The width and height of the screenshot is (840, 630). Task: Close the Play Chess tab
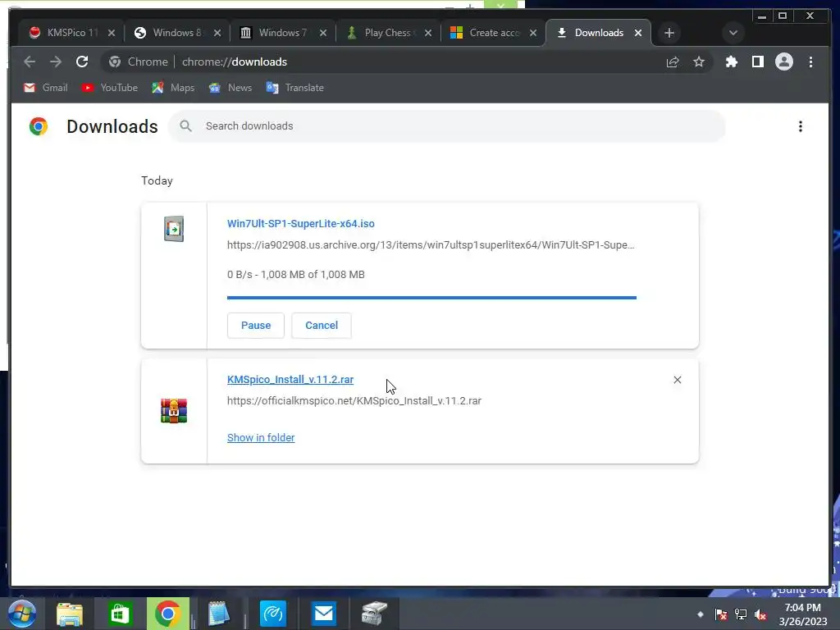coord(428,33)
